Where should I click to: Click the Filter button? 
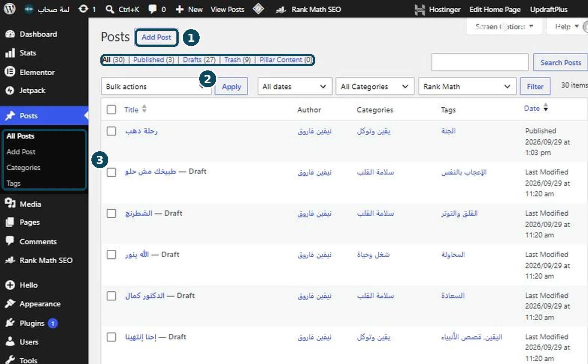click(x=535, y=87)
